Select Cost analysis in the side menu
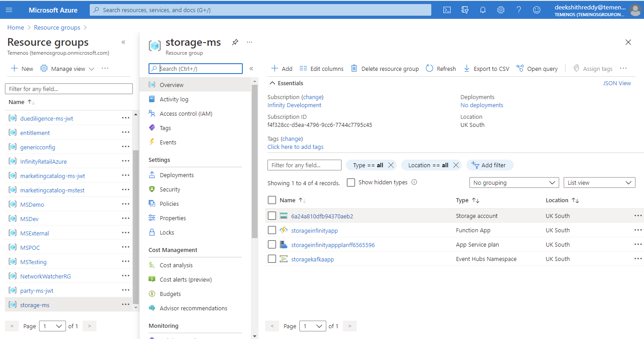 (x=176, y=265)
